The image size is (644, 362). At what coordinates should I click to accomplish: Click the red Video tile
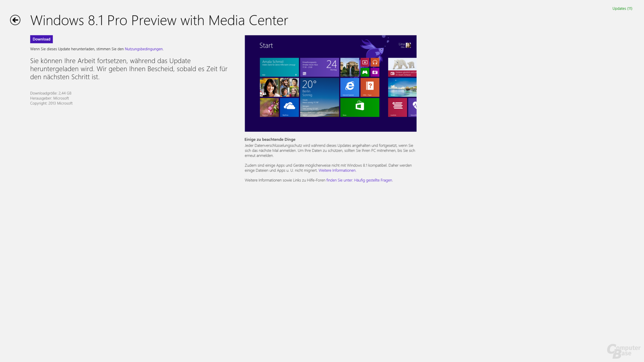[365, 62]
